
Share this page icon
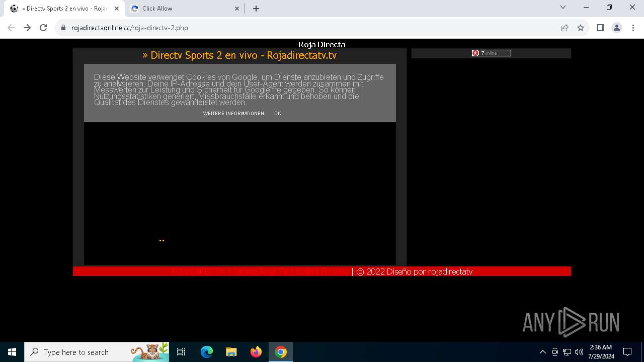[565, 28]
